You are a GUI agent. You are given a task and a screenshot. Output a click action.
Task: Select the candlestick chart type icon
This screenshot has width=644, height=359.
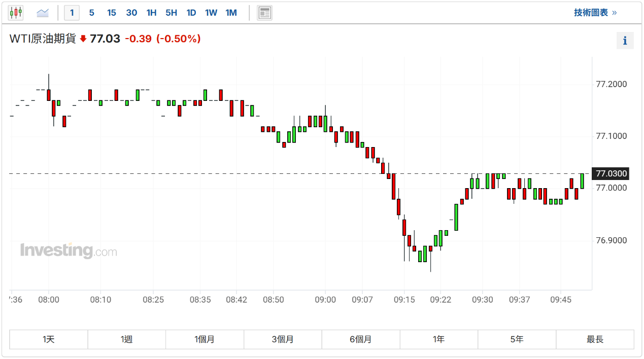(x=16, y=12)
